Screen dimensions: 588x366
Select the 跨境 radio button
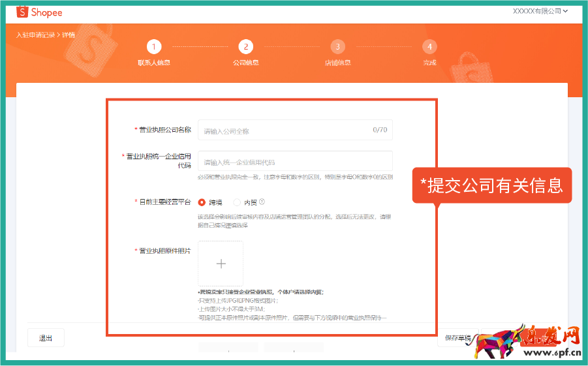tap(202, 202)
